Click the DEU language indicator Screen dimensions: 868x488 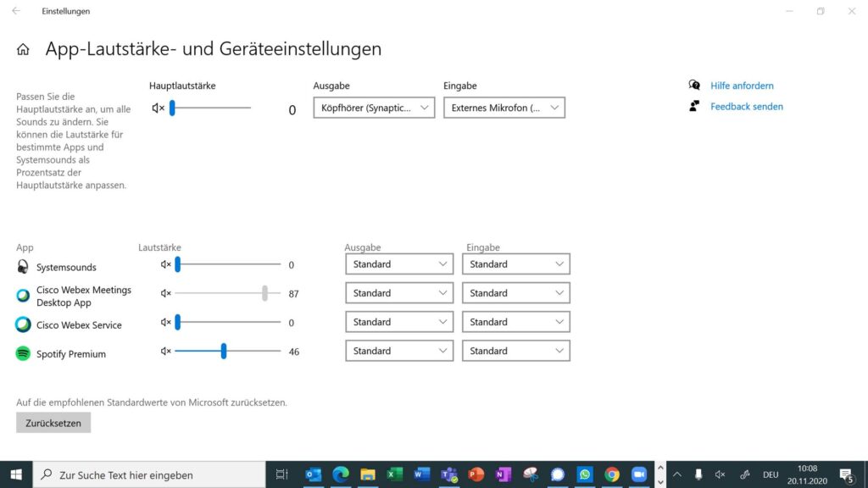pos(770,474)
